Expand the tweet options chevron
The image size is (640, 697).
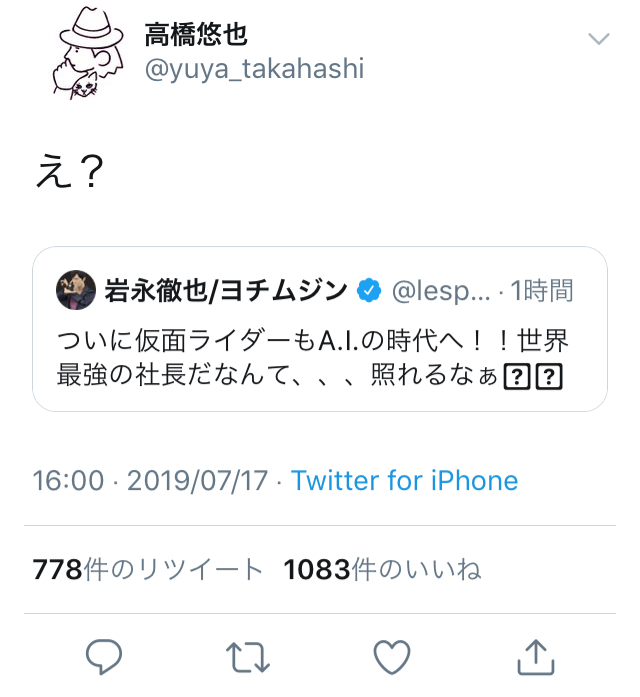(x=598, y=39)
